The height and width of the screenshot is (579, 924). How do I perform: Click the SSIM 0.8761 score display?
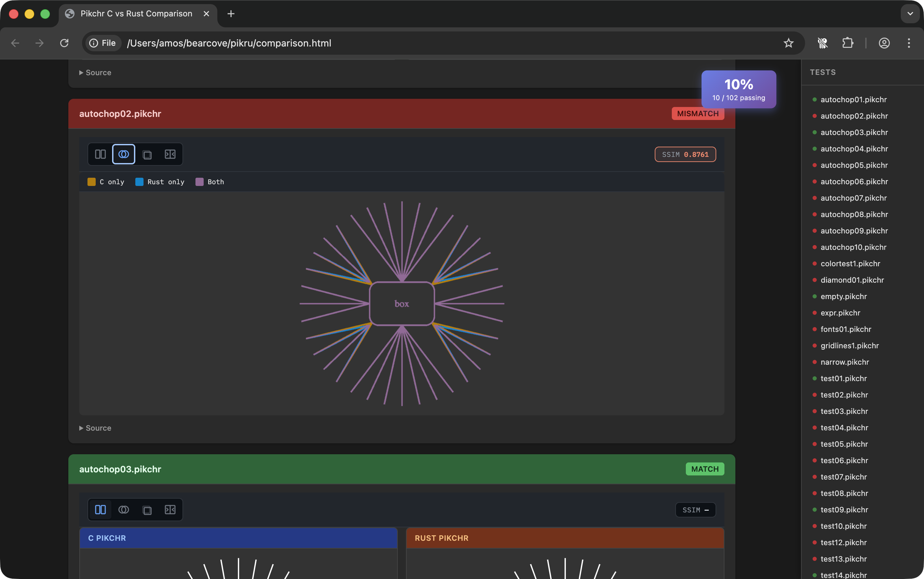[x=685, y=154]
